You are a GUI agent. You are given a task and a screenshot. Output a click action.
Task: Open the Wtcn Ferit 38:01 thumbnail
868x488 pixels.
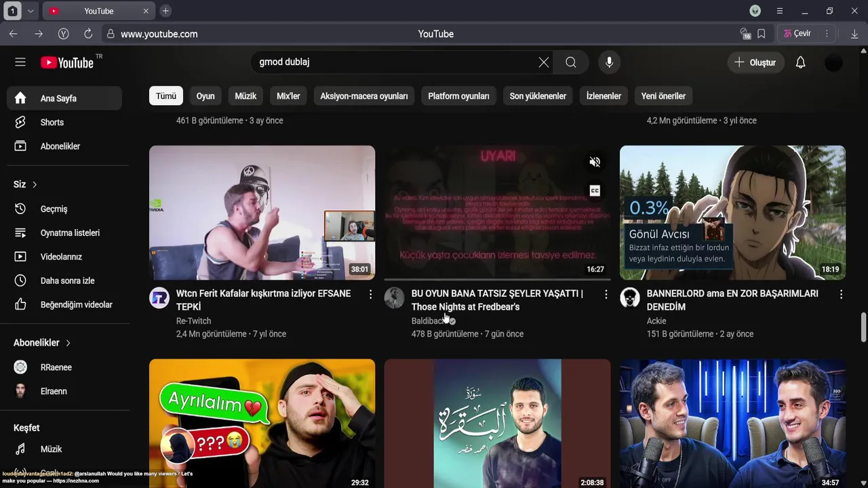262,212
